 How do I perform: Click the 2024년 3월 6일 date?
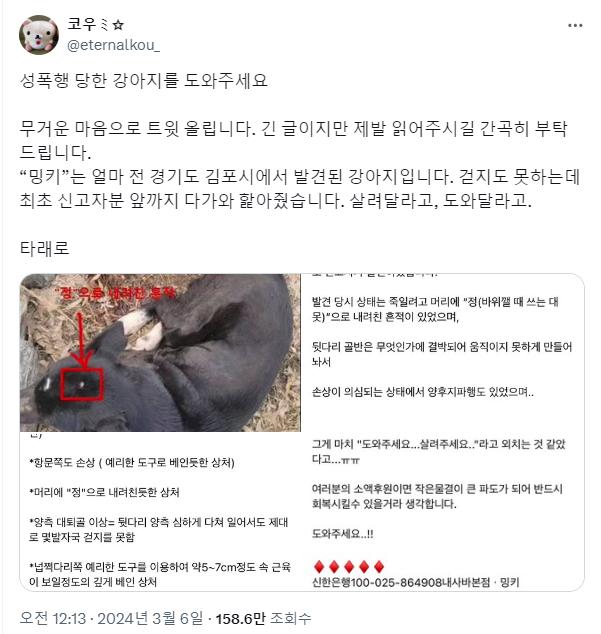point(150,618)
